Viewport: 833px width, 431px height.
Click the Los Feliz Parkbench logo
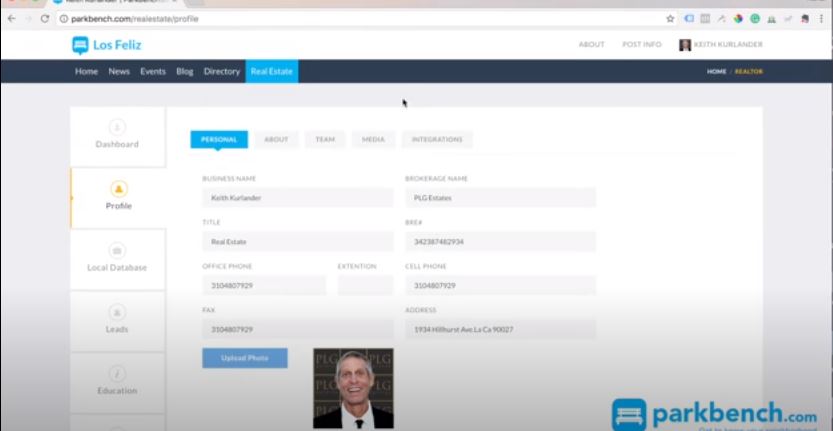107,45
